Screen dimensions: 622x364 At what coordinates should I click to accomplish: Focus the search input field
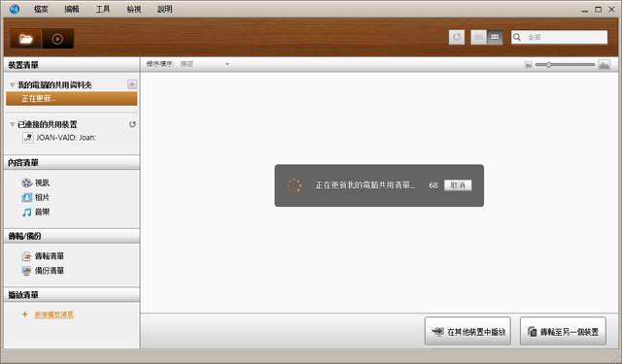click(559, 37)
